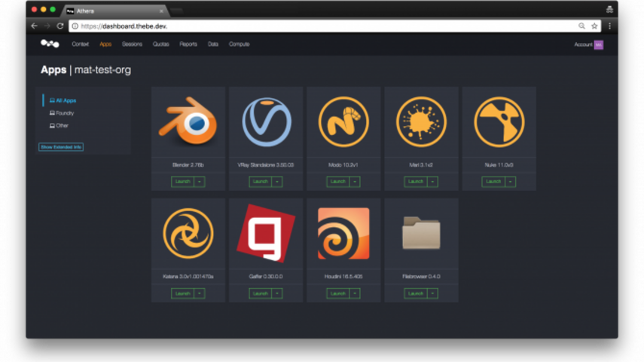Open the Chrome three-dot menu
644x362 pixels.
[x=609, y=26]
